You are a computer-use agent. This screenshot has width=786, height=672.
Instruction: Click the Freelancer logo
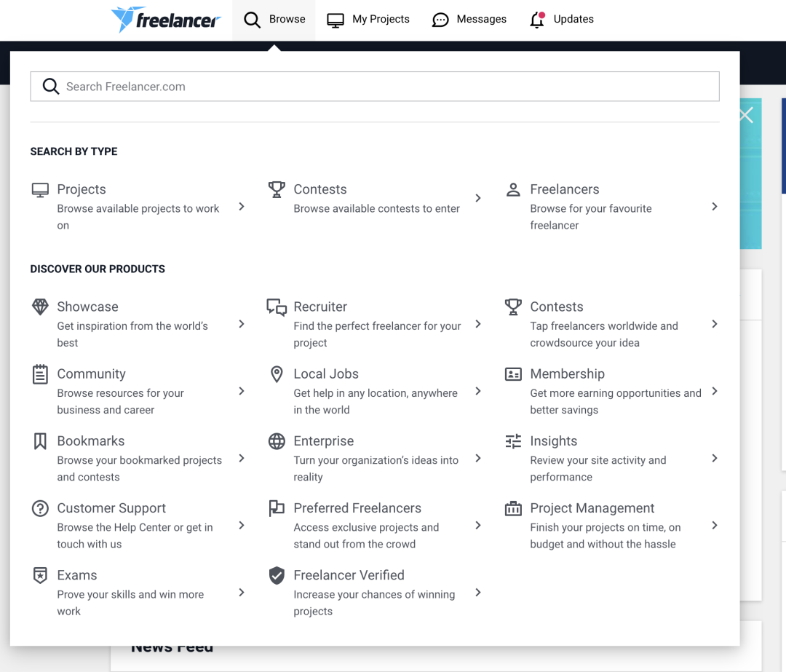pos(166,20)
